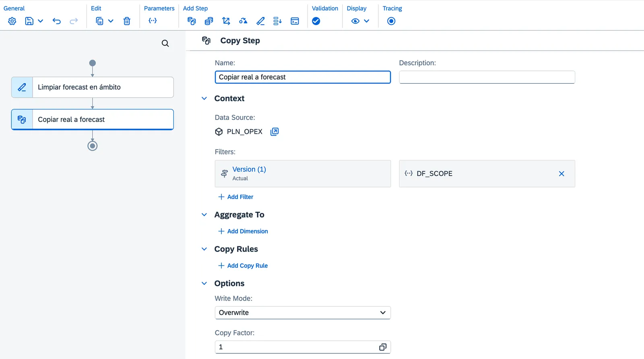The width and height of the screenshot is (644, 359).
Task: Add a cross-model copy step
Action: pos(208,21)
